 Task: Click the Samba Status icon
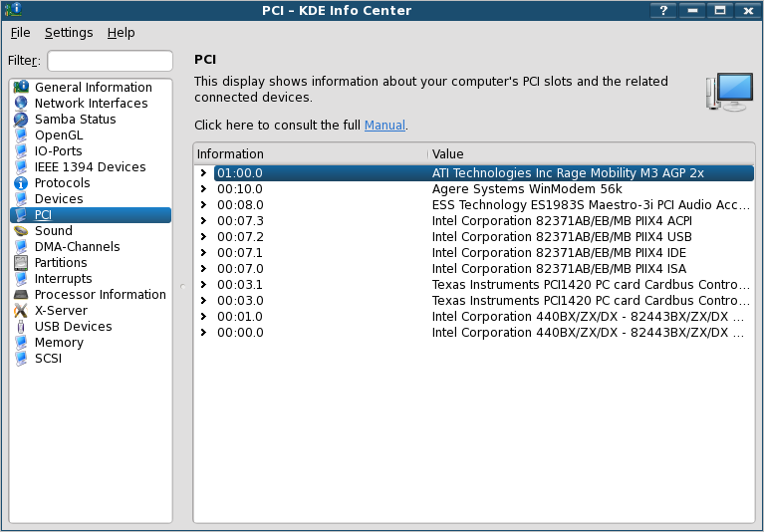21,120
